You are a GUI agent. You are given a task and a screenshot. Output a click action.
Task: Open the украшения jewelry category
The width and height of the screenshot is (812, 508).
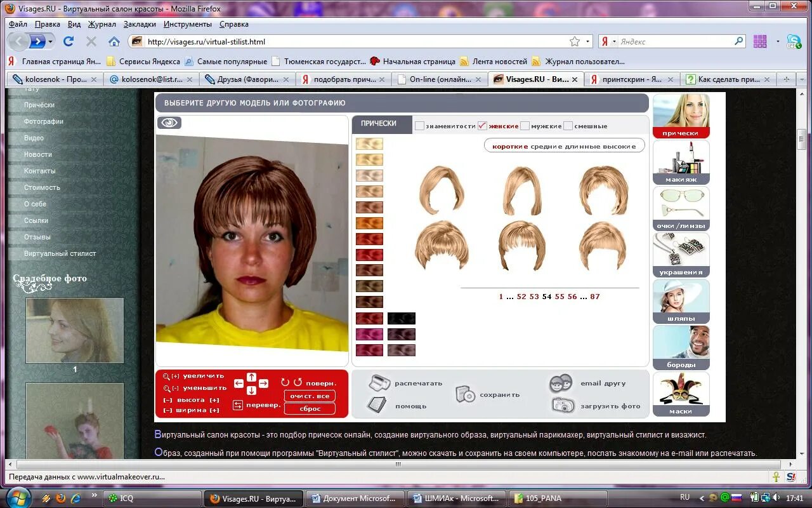click(x=681, y=255)
